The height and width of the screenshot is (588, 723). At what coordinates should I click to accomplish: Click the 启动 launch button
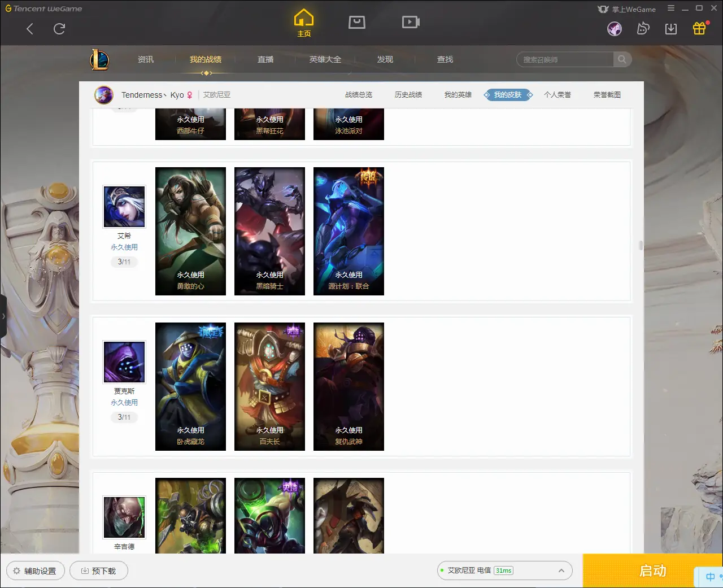point(652,570)
